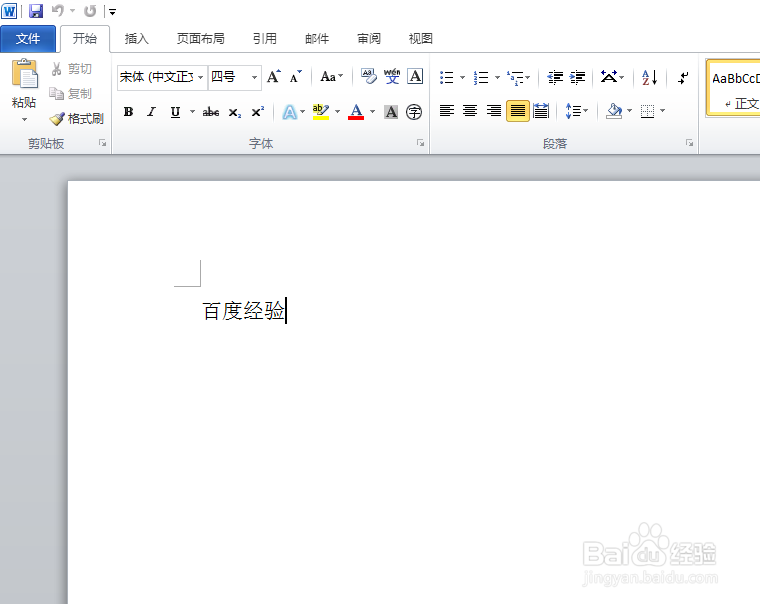Viewport: 760px width, 604px height.
Task: Click the Text Effects glowing A icon
Action: coord(289,112)
